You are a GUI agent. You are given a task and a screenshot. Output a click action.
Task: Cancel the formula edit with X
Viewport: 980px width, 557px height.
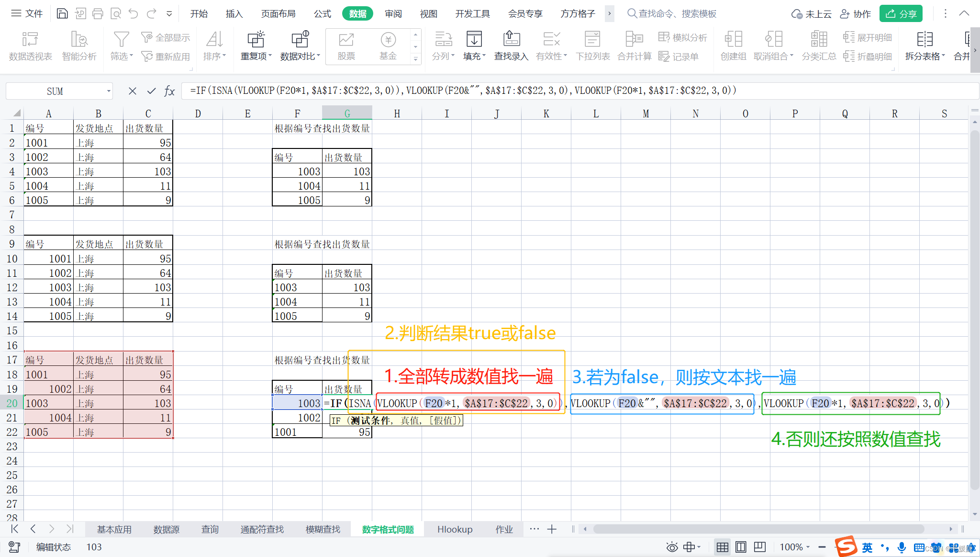pos(133,91)
